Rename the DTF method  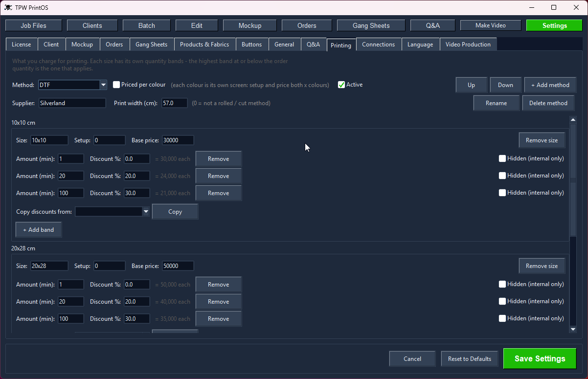[497, 103]
